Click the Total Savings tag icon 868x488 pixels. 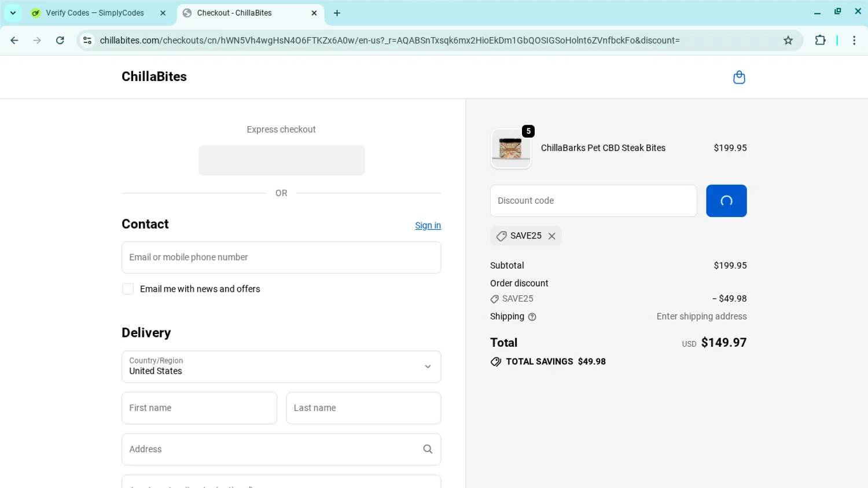496,362
